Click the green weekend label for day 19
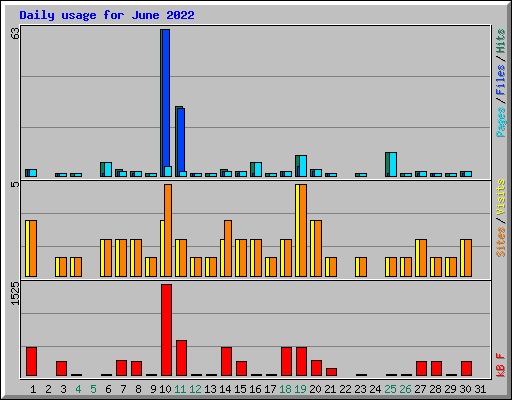The image size is (512, 400). pyautogui.click(x=300, y=389)
